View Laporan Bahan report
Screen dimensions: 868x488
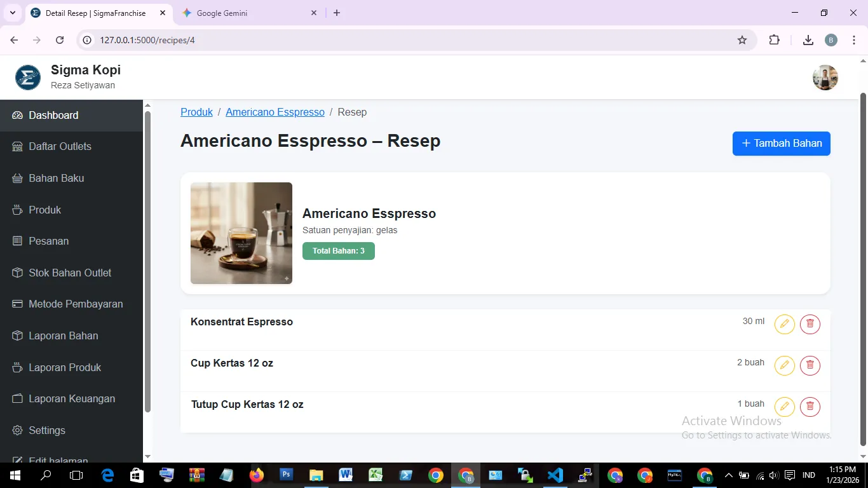(71, 336)
